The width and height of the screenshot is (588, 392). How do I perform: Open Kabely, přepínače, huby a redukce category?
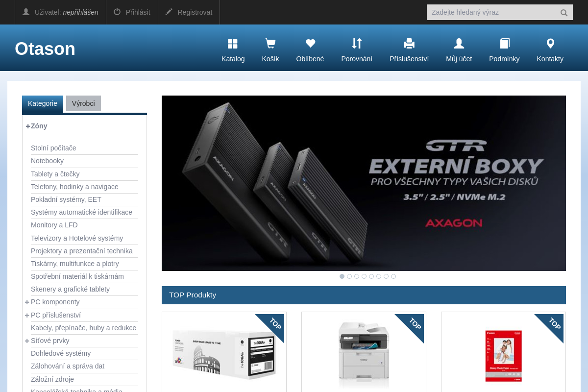83,328
